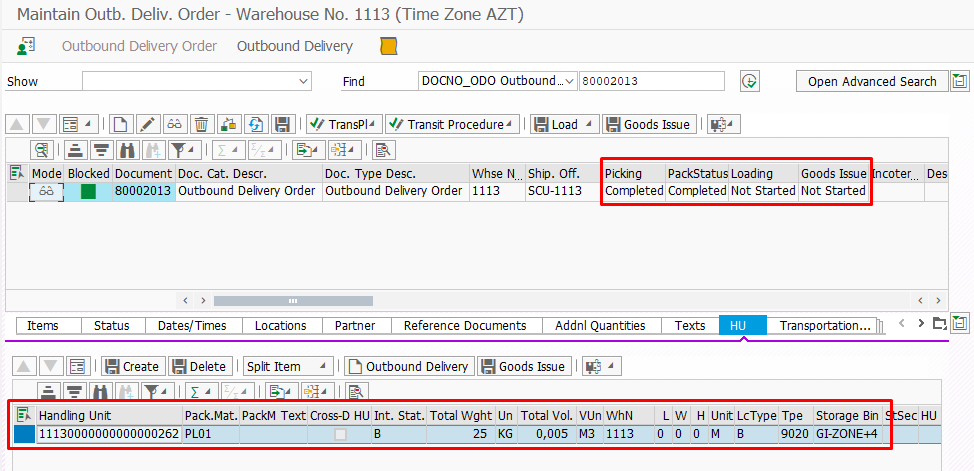Click the green Blocked status indicator

click(88, 191)
